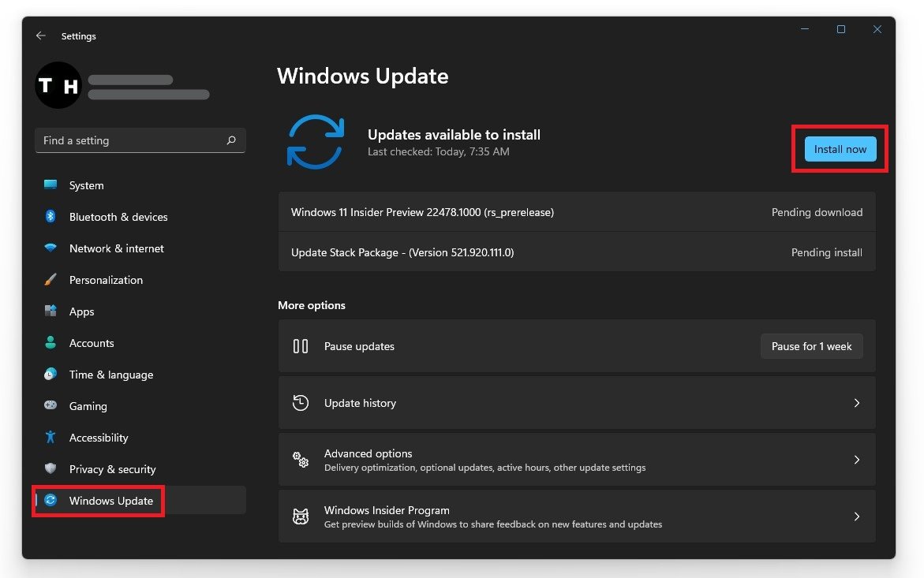Click the Pending install status
Viewport: 924px width, 578px height.
(x=826, y=252)
